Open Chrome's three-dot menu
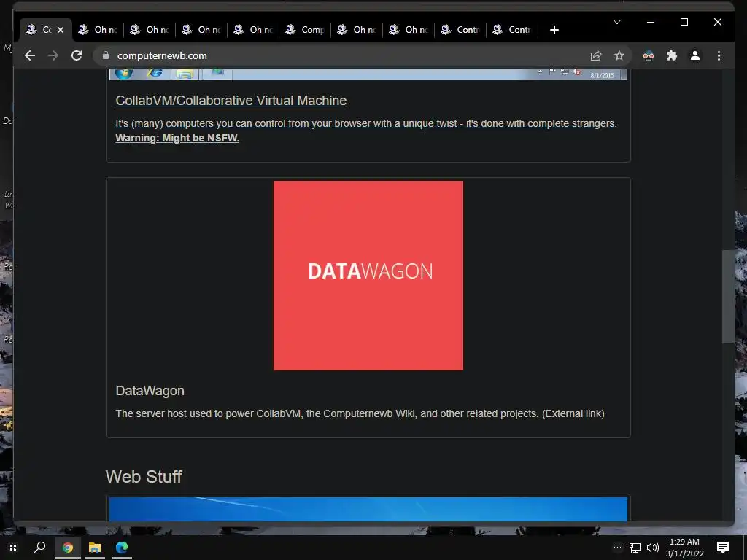747x560 pixels. point(719,55)
